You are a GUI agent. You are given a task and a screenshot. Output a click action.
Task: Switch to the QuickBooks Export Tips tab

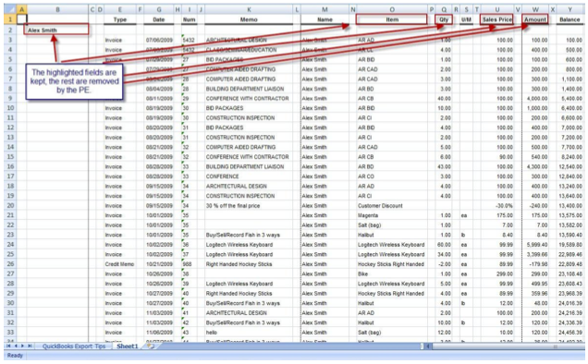(74, 346)
